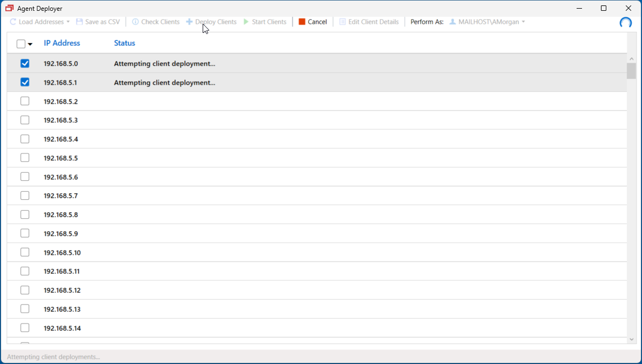Screen dimensions: 642x364
Task: Click the scrollbar up arrow
Action: point(631,59)
